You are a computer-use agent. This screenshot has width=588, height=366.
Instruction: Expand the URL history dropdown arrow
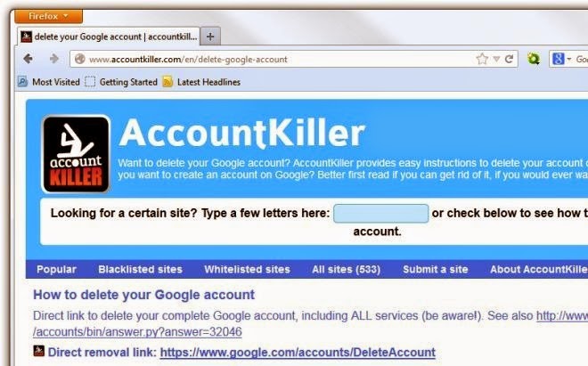click(x=496, y=59)
